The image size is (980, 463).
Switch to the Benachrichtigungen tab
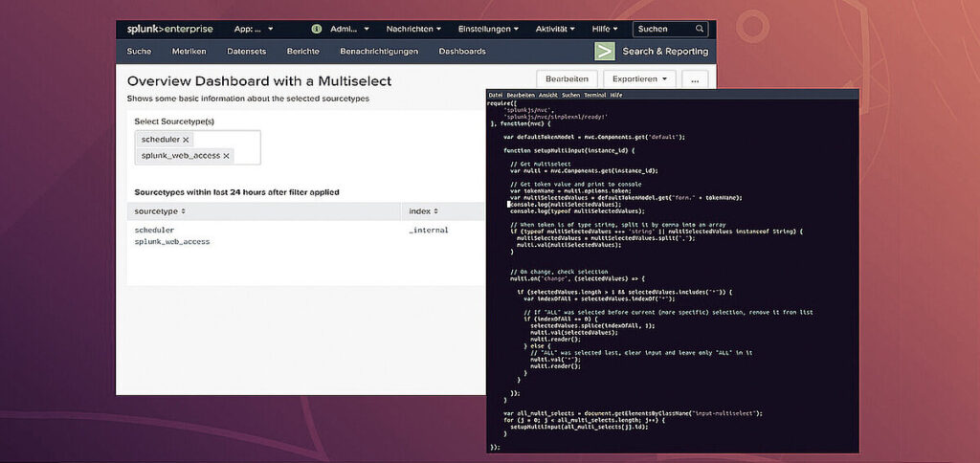[379, 52]
